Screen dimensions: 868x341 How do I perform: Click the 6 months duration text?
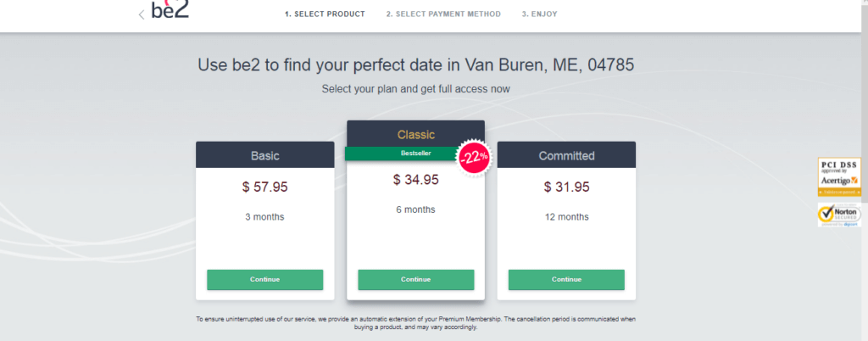[415, 210]
